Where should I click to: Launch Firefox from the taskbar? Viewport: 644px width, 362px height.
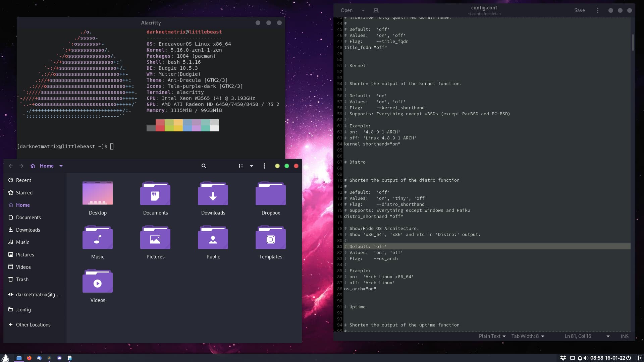pos(29,358)
